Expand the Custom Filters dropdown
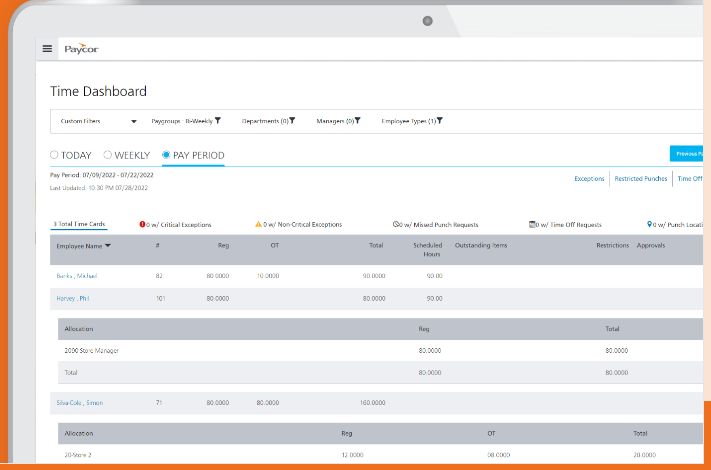This screenshot has height=470, width=711. (134, 122)
